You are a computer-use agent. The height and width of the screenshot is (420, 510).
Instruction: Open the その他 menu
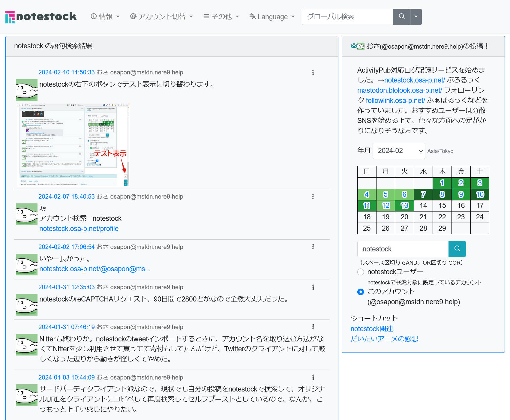tap(221, 17)
